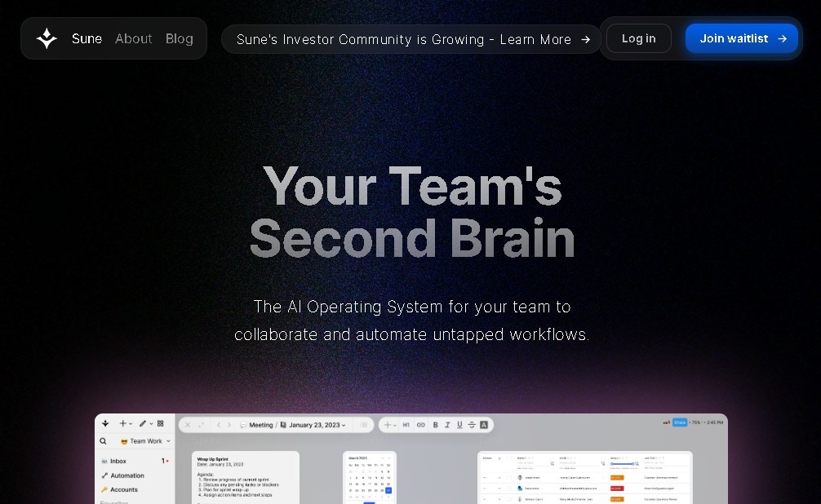Enable italic formatting in the toolbar
The image size is (821, 504).
446,425
